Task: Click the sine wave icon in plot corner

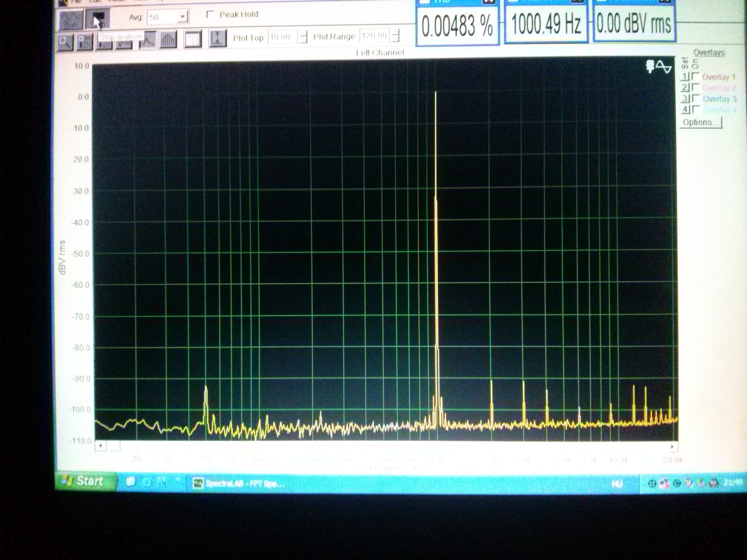Action: (x=663, y=67)
